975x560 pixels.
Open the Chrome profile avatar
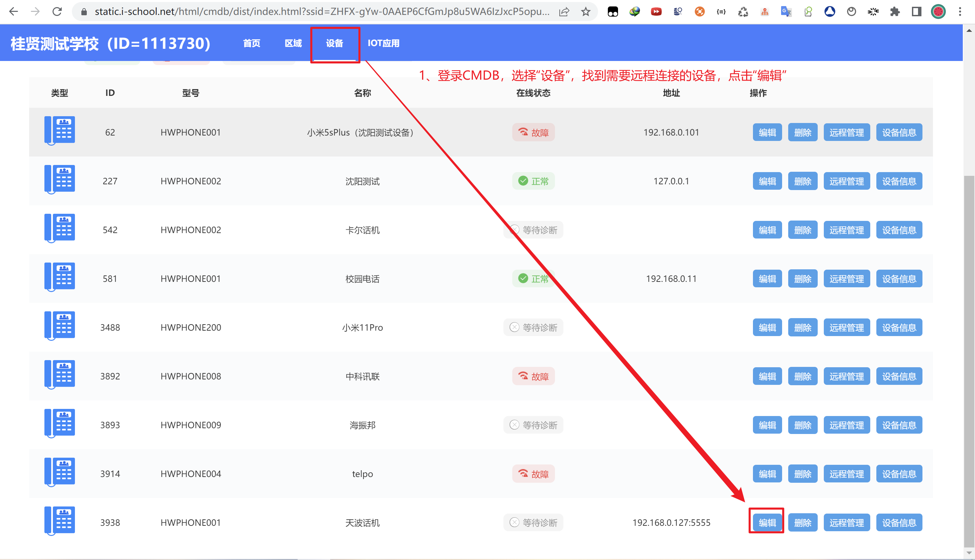[x=938, y=12]
